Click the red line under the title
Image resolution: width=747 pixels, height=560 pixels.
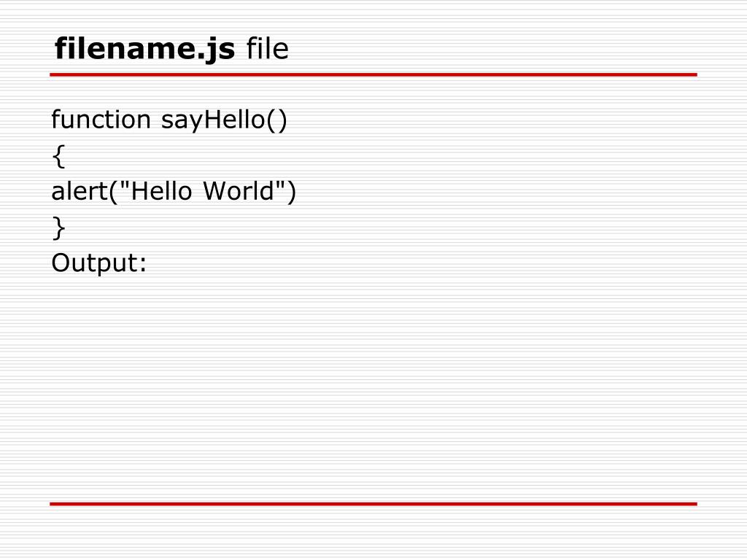[x=373, y=75]
